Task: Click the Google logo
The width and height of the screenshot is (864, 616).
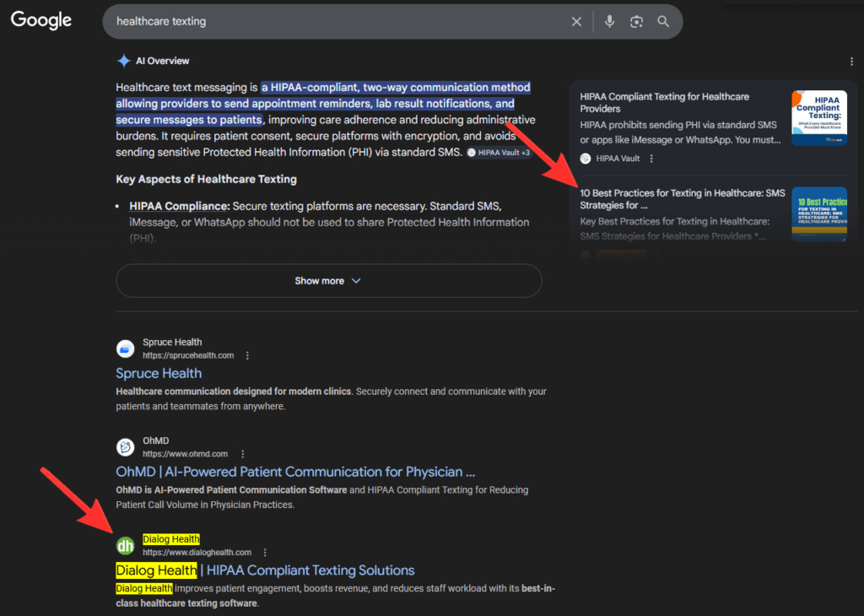Action: (x=40, y=21)
